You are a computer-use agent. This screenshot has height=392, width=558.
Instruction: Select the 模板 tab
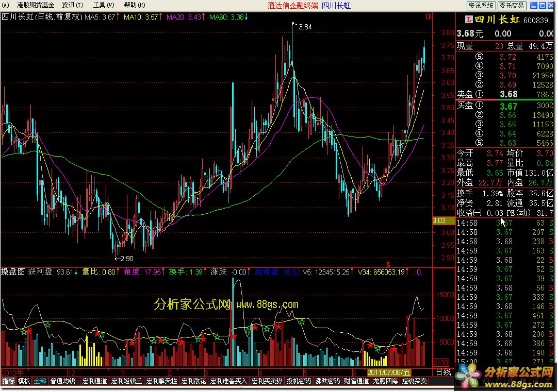pos(24,381)
